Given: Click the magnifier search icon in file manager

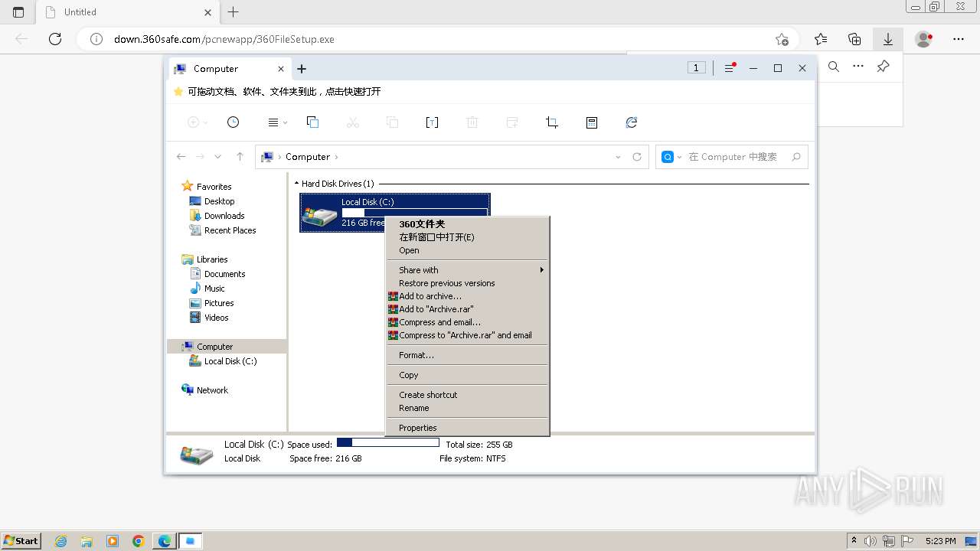Looking at the screenshot, I should [x=796, y=157].
